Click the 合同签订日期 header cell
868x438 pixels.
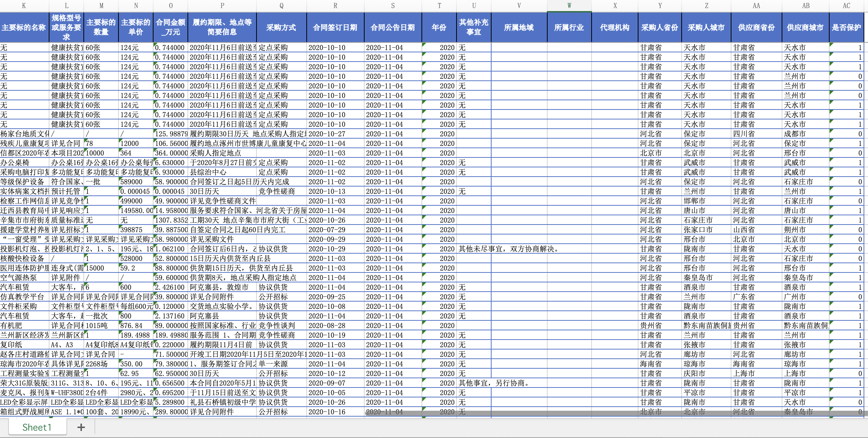pyautogui.click(x=335, y=28)
